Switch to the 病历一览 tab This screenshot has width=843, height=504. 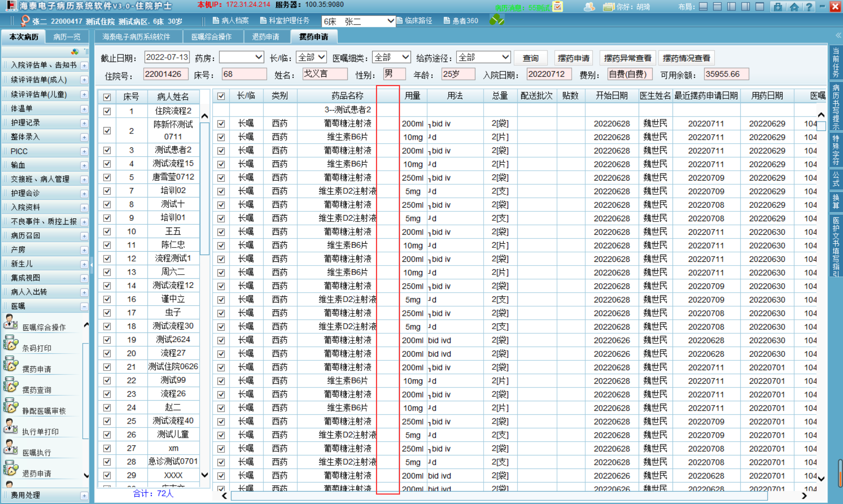[x=67, y=37]
